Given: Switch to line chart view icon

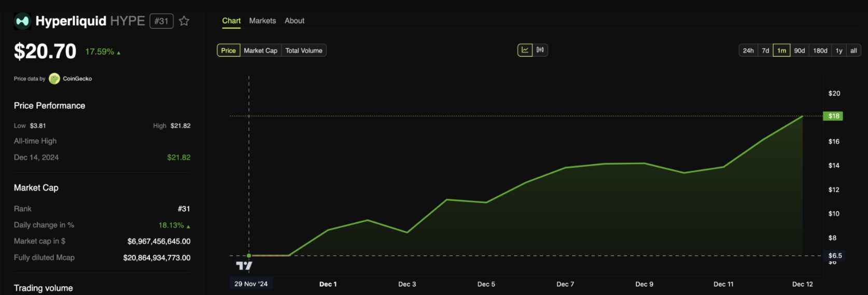Looking at the screenshot, I should 525,50.
